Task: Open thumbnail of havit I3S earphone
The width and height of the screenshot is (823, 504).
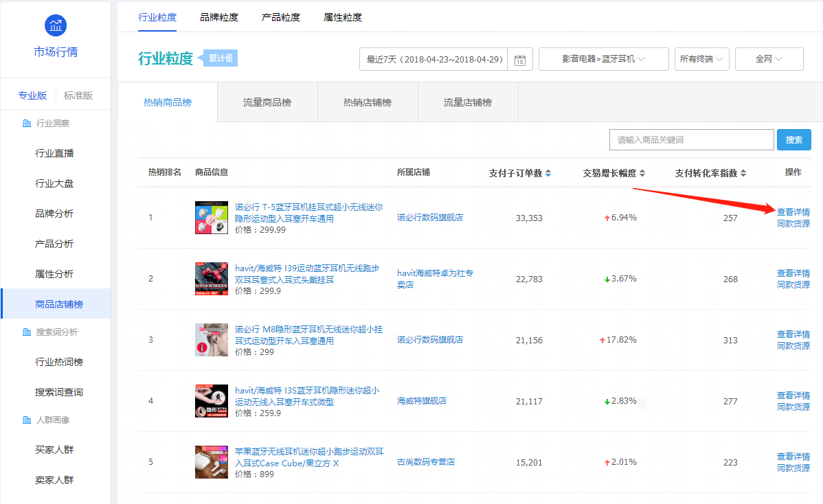Action: 212,401
